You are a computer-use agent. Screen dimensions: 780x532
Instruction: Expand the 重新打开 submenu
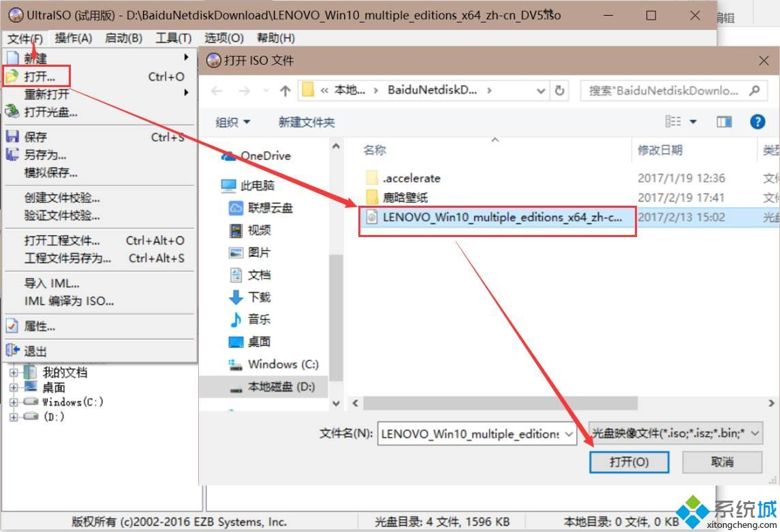99,94
